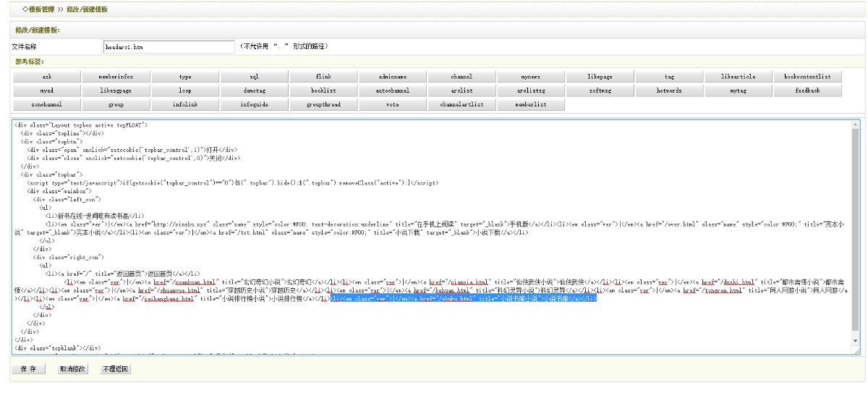868x393 pixels.
Task: Insert the vote tag
Action: pyautogui.click(x=393, y=104)
